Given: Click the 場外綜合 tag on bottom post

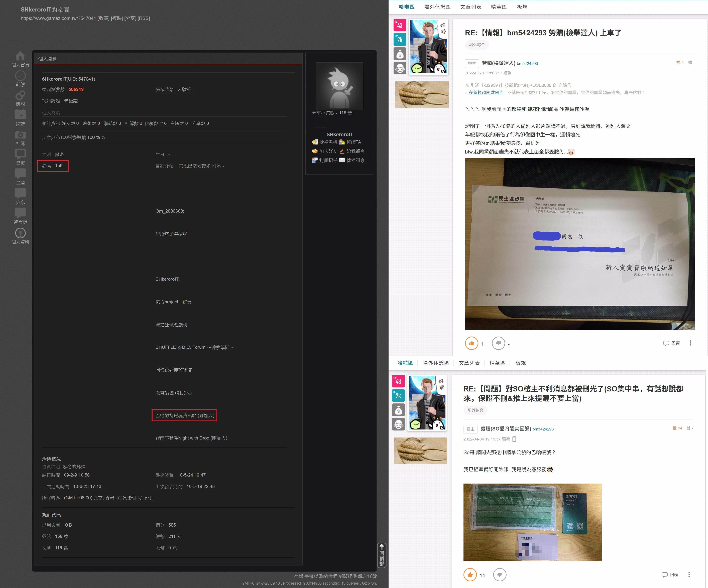Looking at the screenshot, I should (x=475, y=410).
